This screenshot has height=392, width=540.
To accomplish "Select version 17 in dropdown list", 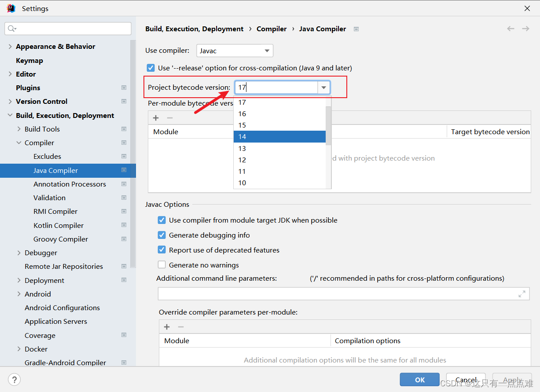I will 279,103.
